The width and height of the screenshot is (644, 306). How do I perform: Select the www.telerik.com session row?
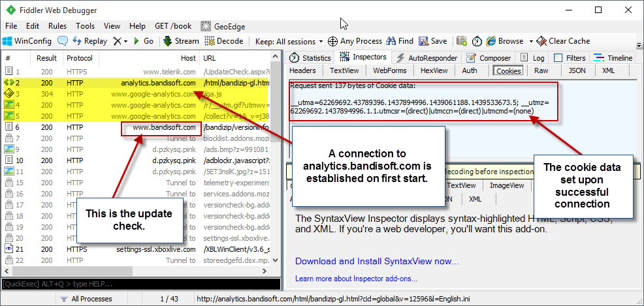tap(136, 72)
